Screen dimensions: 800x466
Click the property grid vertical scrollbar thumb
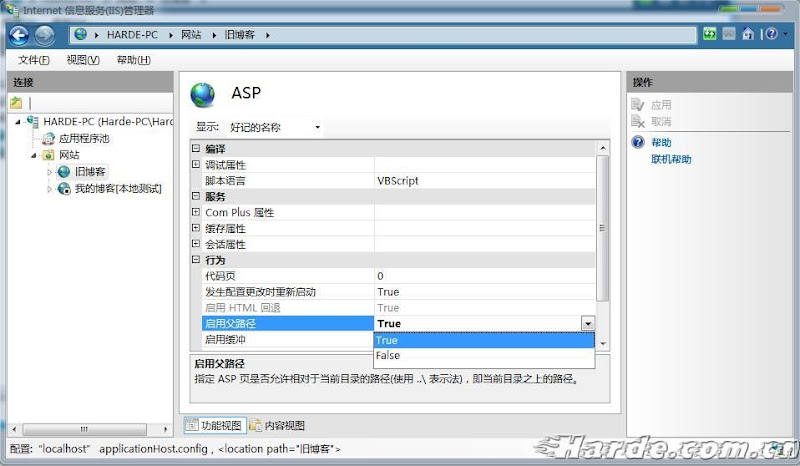(602, 228)
